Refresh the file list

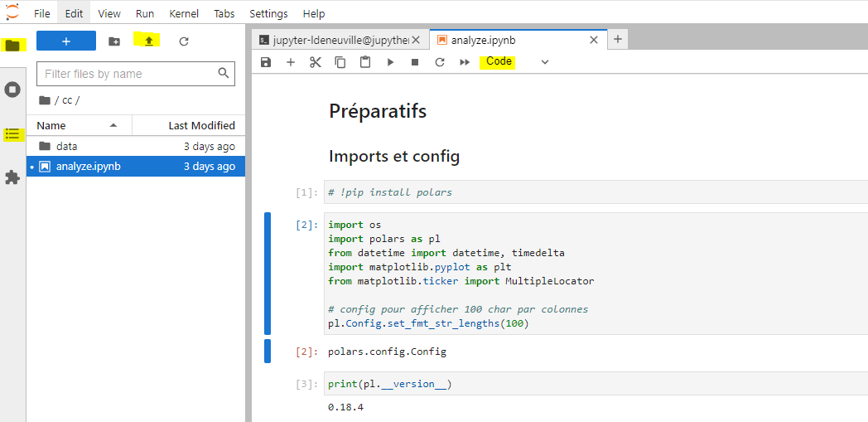pos(184,41)
